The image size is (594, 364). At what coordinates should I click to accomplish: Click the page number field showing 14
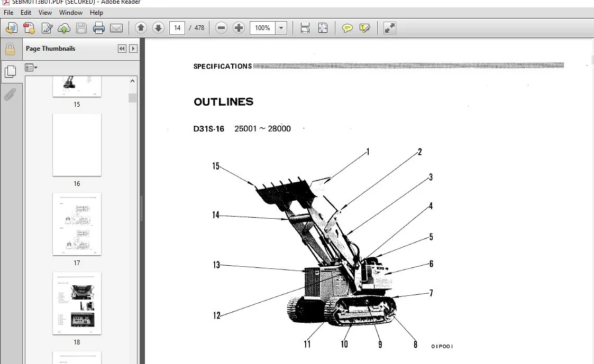click(x=177, y=28)
